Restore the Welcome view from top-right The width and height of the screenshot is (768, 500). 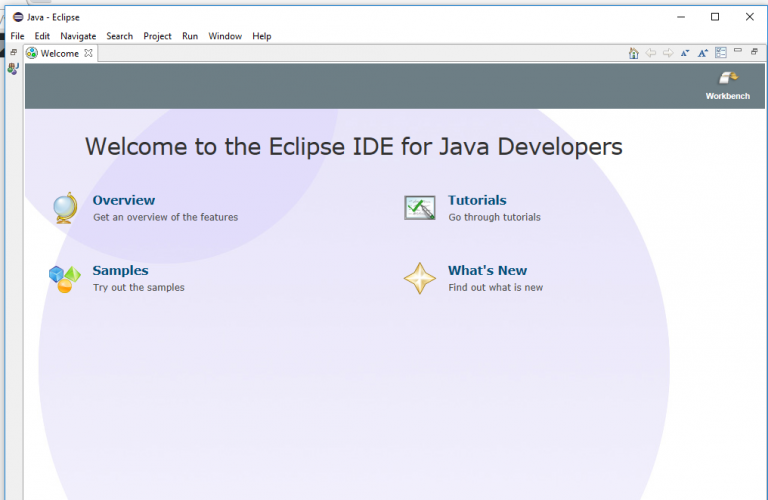(754, 52)
